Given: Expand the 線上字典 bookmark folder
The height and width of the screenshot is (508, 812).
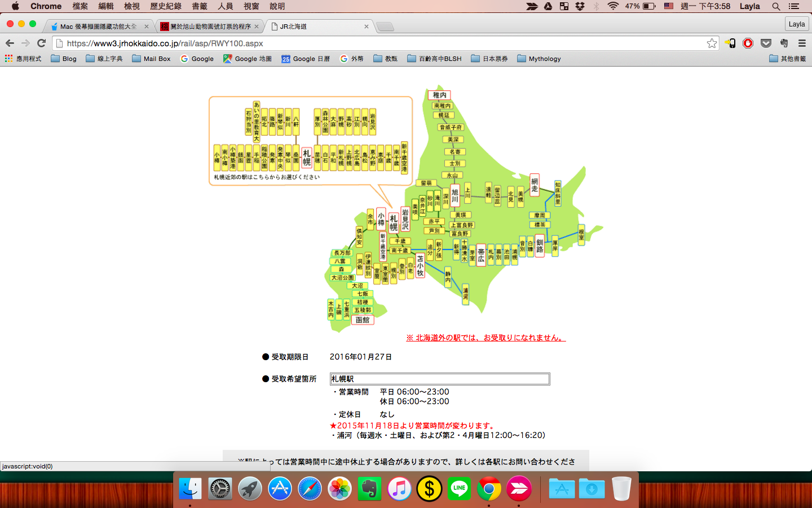Looking at the screenshot, I should tap(104, 59).
